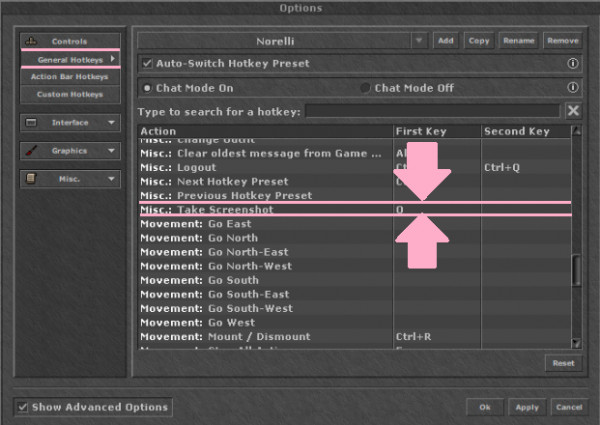This screenshot has height=425, width=600.
Task: Open info icon beside Chat Mode Off
Action: (x=572, y=88)
